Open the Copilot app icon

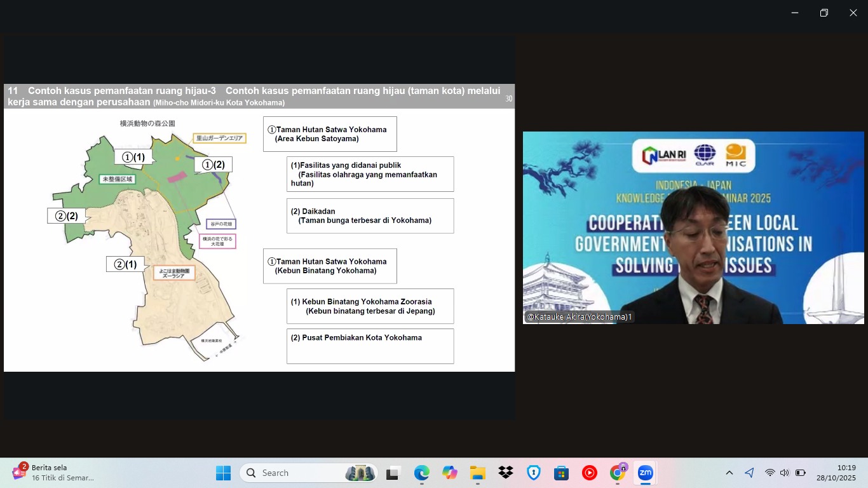coord(450,473)
